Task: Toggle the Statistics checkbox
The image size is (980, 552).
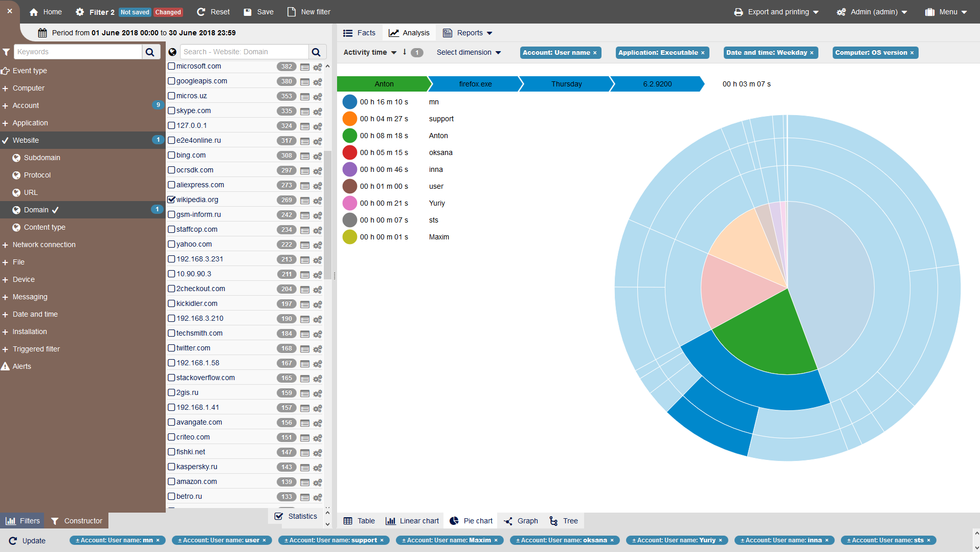Action: pos(279,516)
